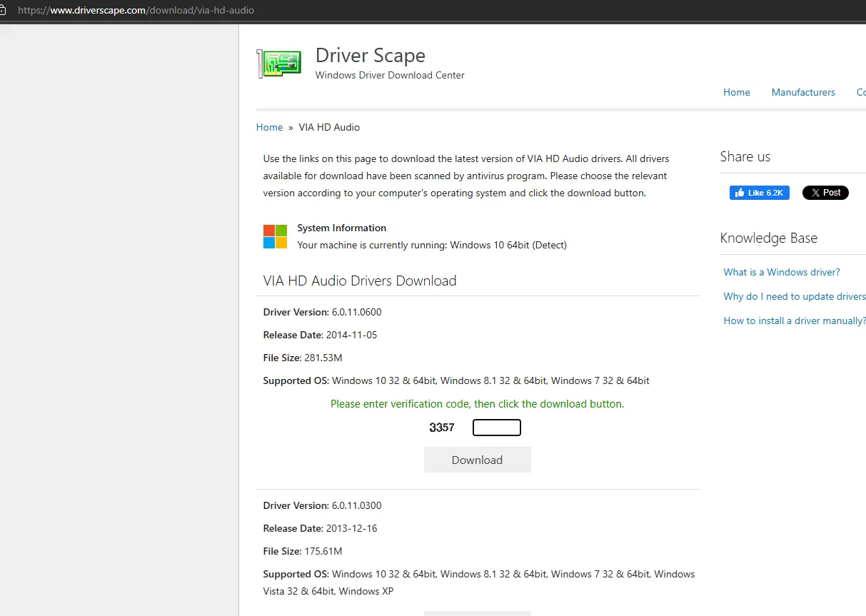Click the X Post share button
This screenshot has width=866, height=616.
[825, 193]
